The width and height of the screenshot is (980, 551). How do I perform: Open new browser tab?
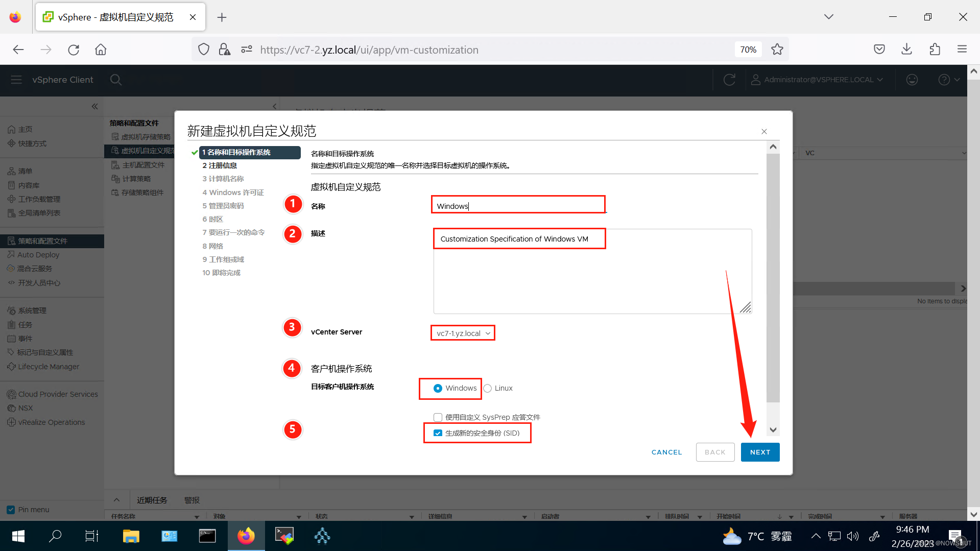click(222, 17)
